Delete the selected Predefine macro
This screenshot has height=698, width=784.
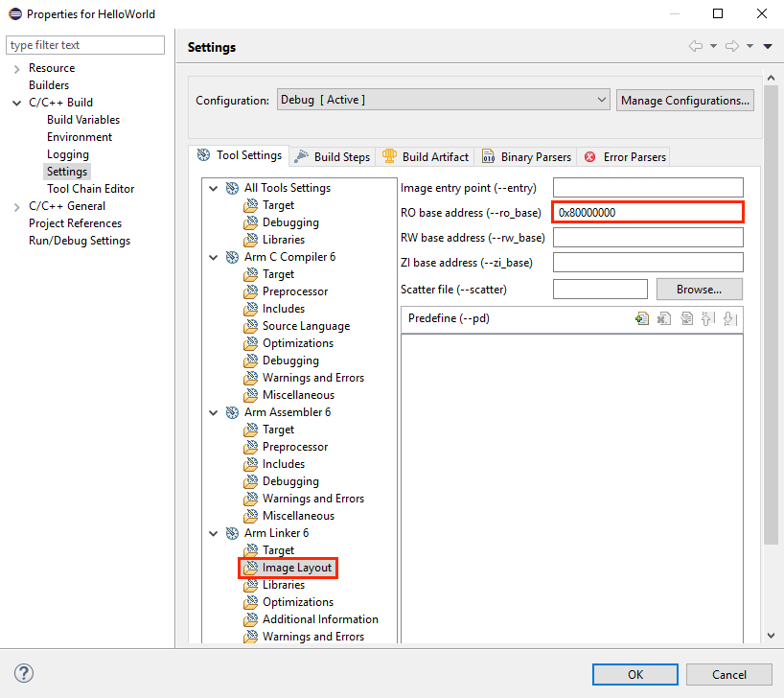point(664,318)
